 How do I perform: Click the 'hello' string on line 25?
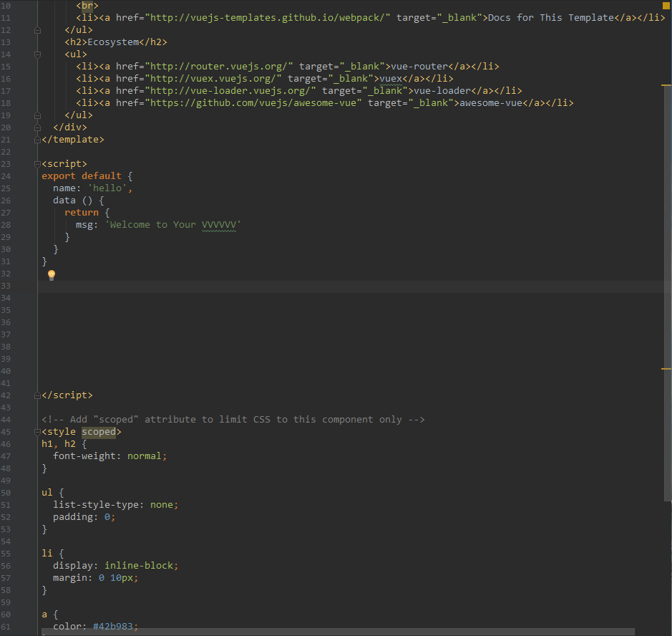point(107,188)
